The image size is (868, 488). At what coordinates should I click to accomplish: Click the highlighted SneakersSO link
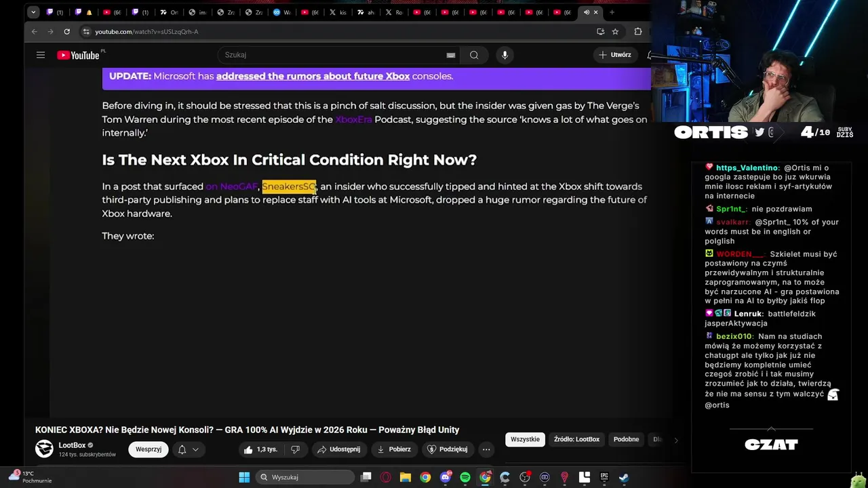[x=289, y=186]
